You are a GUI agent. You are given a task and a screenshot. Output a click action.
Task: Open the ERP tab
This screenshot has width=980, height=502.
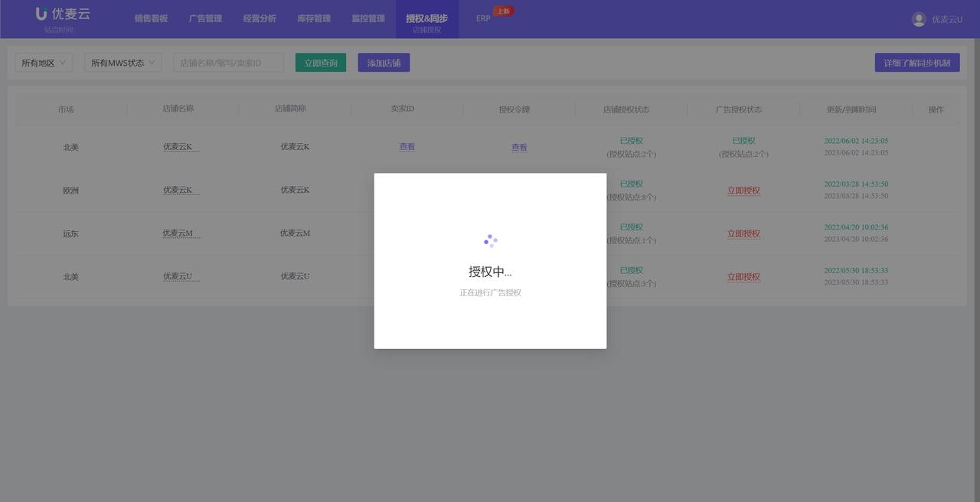click(482, 18)
